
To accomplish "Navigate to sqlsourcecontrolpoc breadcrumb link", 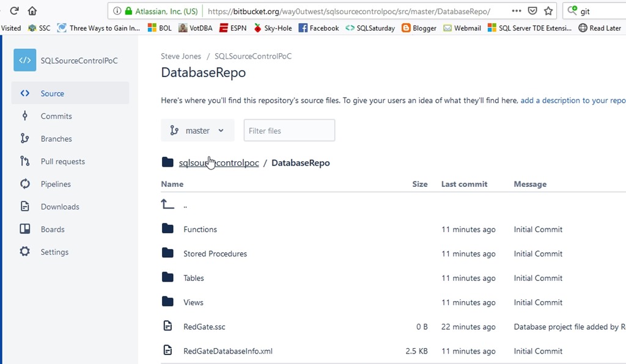I will pyautogui.click(x=218, y=163).
